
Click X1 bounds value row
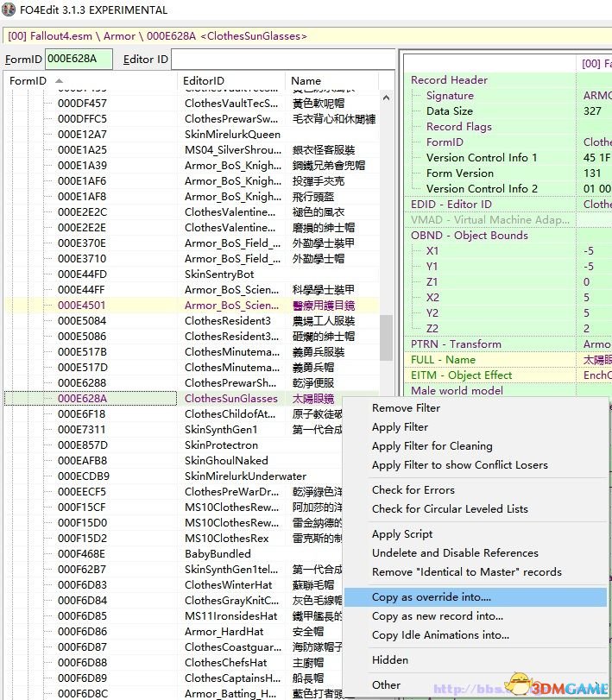pyautogui.click(x=508, y=251)
